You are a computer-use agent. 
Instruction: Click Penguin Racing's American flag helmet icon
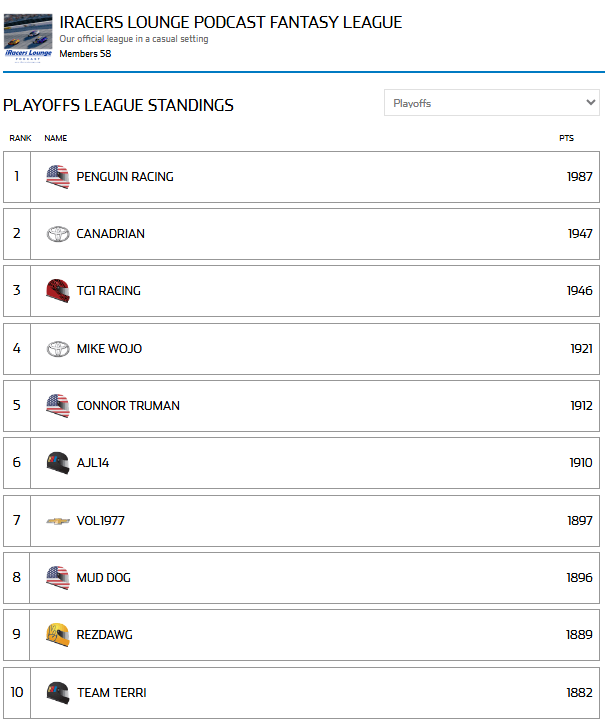(x=58, y=177)
